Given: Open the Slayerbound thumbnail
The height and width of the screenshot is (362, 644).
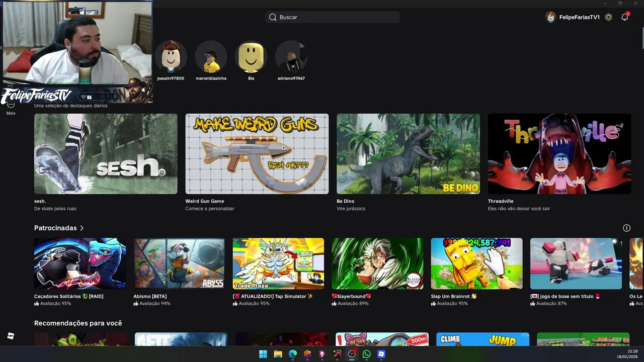Looking at the screenshot, I should (377, 264).
